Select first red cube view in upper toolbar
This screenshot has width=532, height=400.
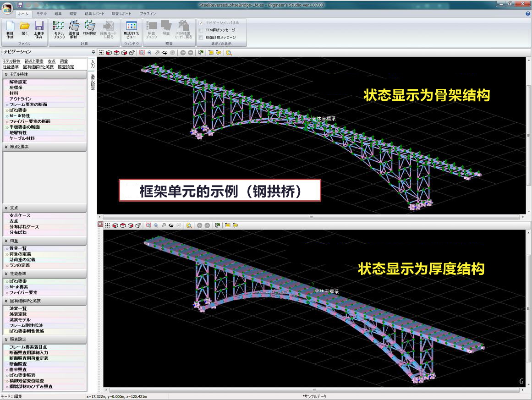click(x=109, y=53)
